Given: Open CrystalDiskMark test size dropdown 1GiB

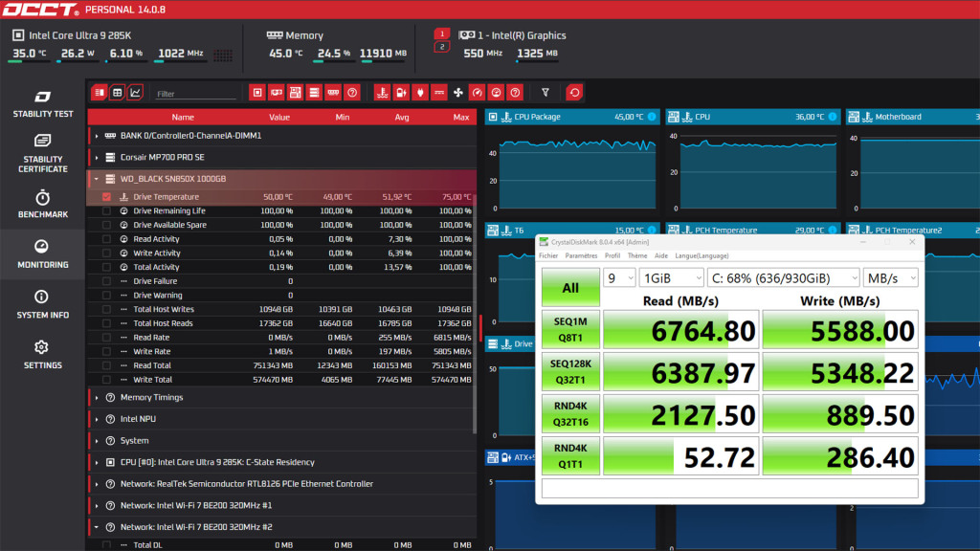Looking at the screenshot, I should coord(672,278).
